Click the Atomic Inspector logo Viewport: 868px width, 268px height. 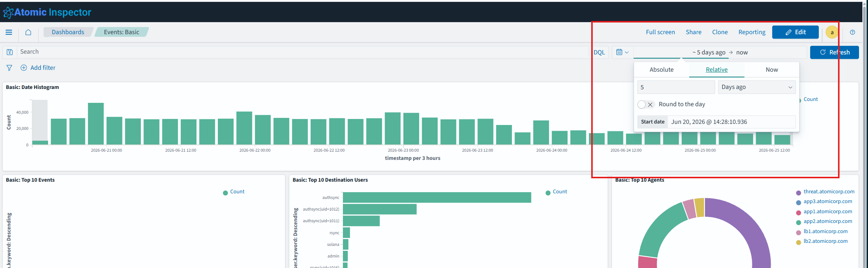point(47,12)
